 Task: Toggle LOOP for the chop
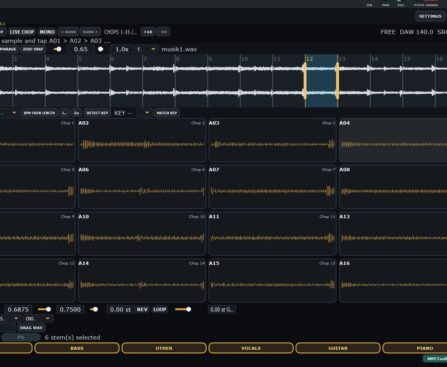pyautogui.click(x=159, y=310)
